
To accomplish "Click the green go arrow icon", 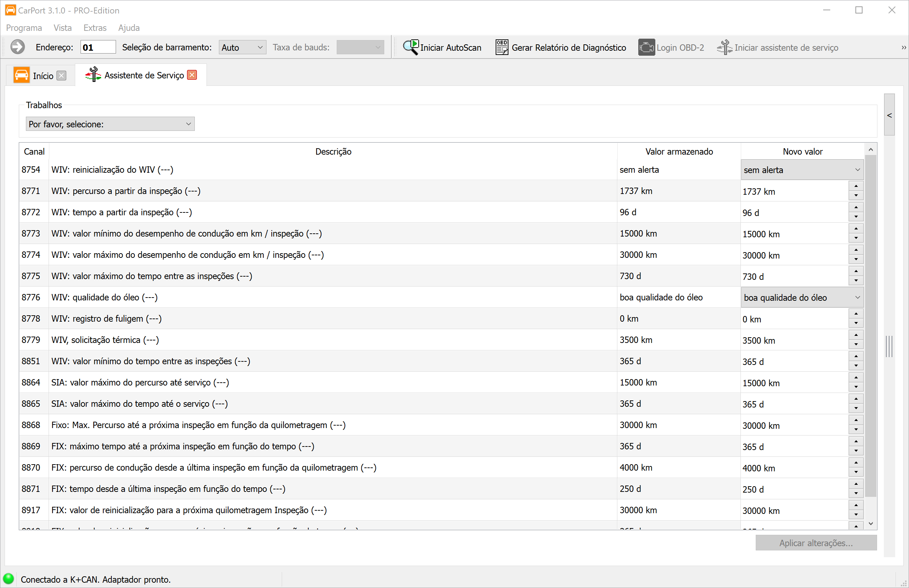I will coord(18,48).
